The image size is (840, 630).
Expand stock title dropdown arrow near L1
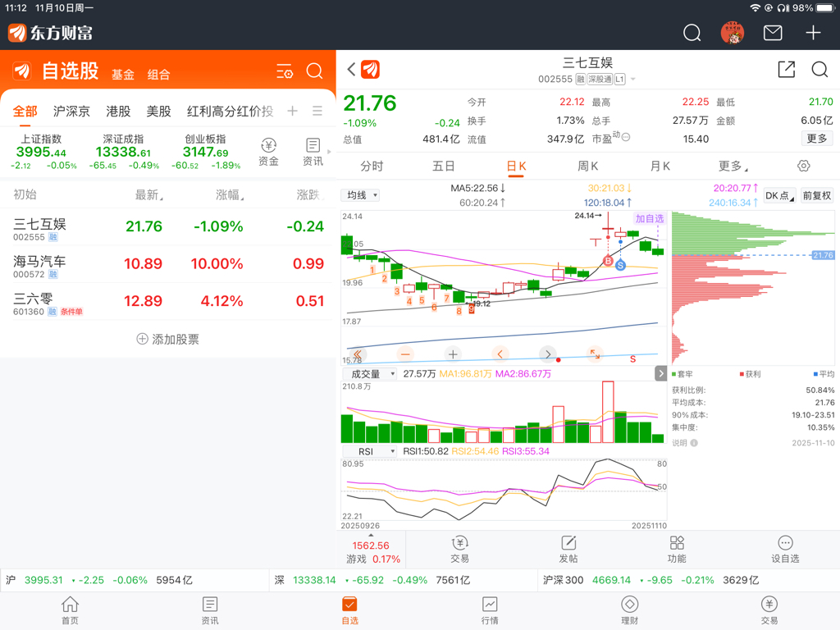[x=632, y=80]
